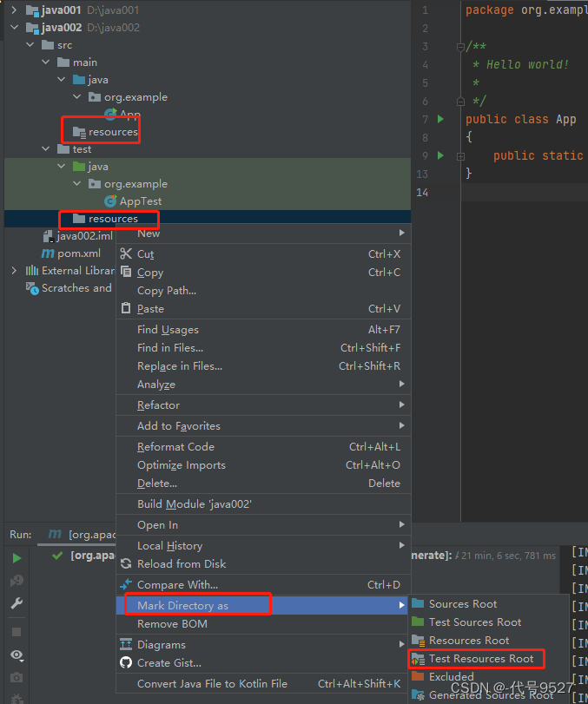The width and height of the screenshot is (588, 704).
Task: Toggle the eye icon in Run toolbar
Action: (x=17, y=655)
